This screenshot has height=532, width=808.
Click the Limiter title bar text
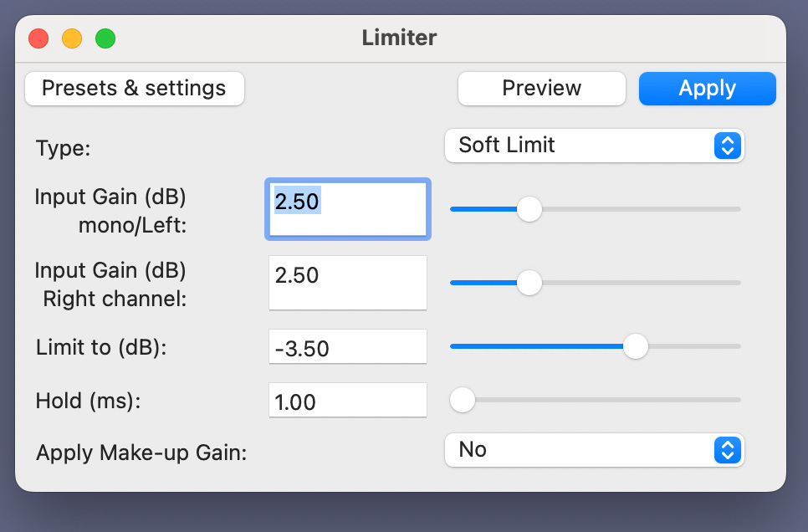click(x=399, y=38)
